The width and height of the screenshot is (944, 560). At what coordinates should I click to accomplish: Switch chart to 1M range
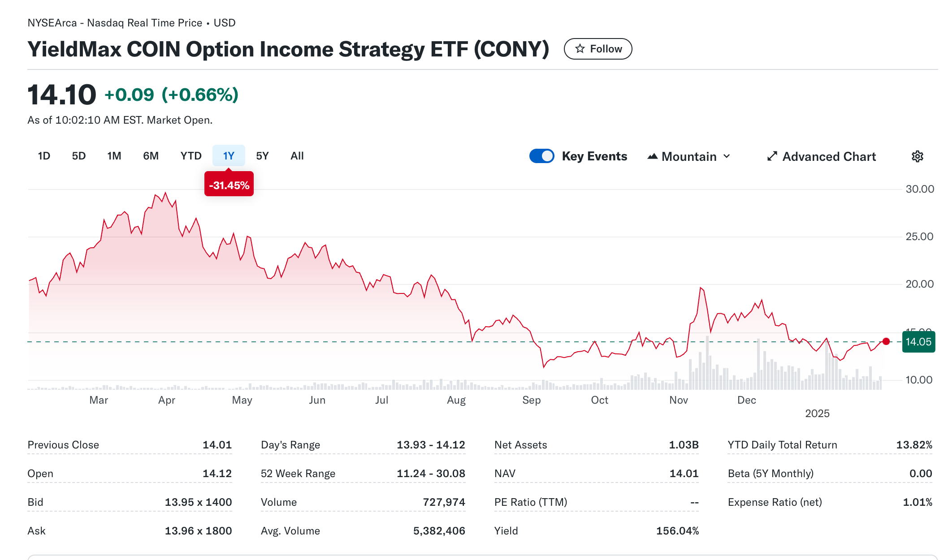pos(114,156)
